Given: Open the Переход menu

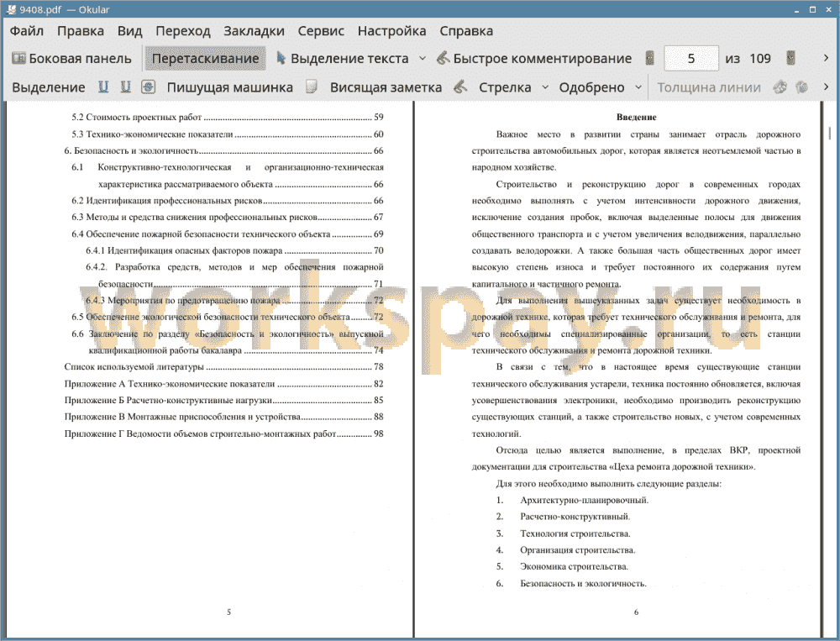Looking at the screenshot, I should click(x=182, y=31).
